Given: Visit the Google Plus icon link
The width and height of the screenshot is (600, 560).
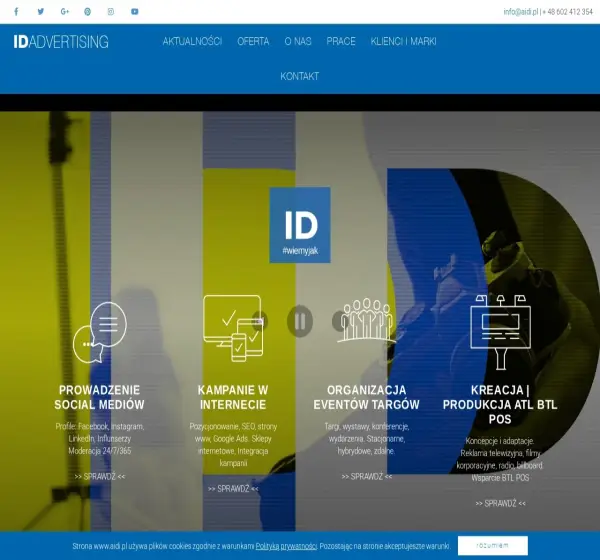Looking at the screenshot, I should [x=65, y=11].
